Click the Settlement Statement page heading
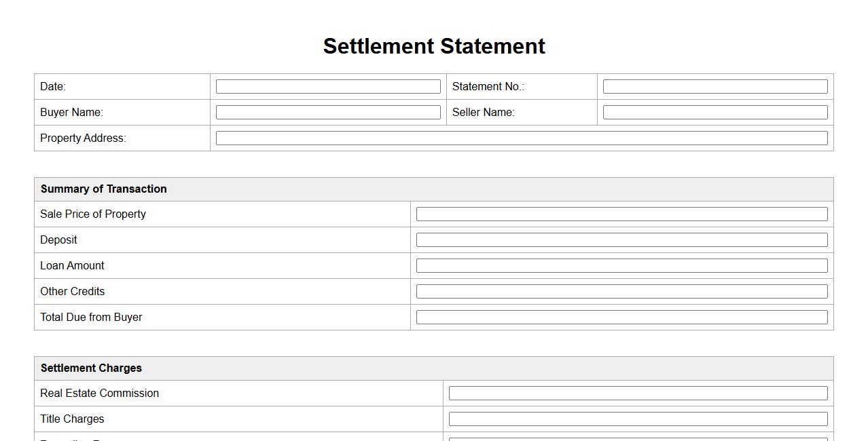 click(434, 46)
